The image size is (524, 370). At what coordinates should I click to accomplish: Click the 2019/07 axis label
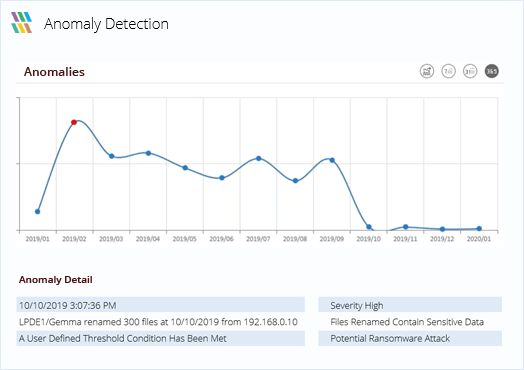pos(258,239)
